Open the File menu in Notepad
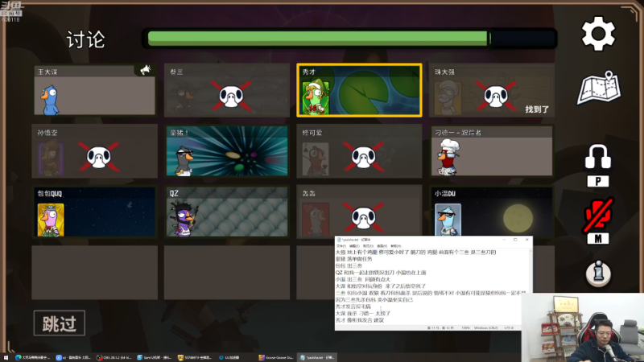The image size is (644, 362). [x=341, y=246]
